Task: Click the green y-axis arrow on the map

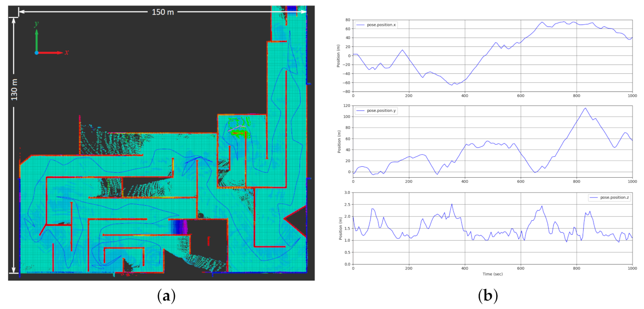Action: click(36, 39)
